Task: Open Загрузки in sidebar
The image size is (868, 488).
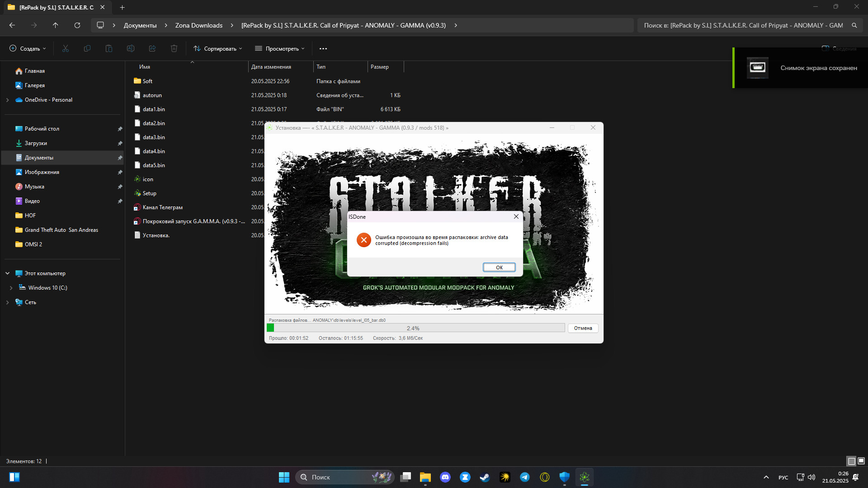Action: point(62,143)
